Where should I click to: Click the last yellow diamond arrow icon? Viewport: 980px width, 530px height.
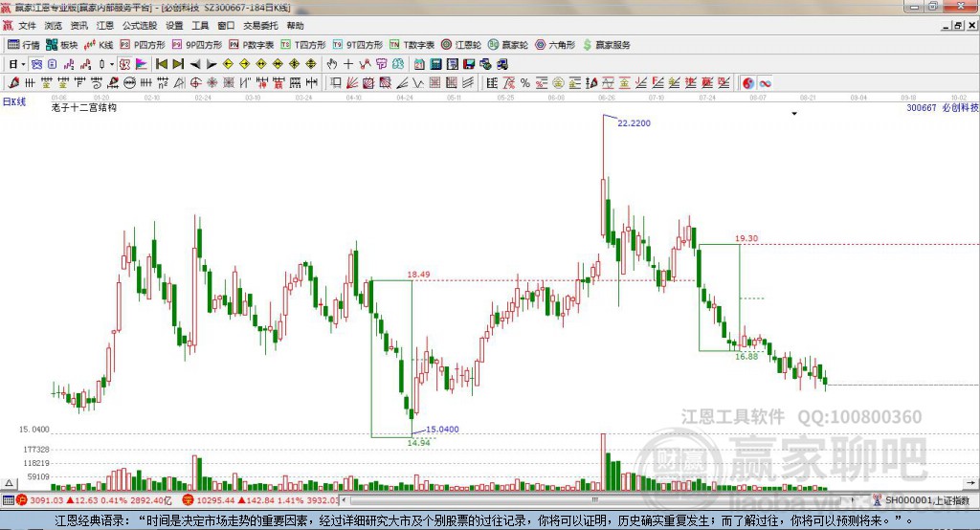point(311,64)
